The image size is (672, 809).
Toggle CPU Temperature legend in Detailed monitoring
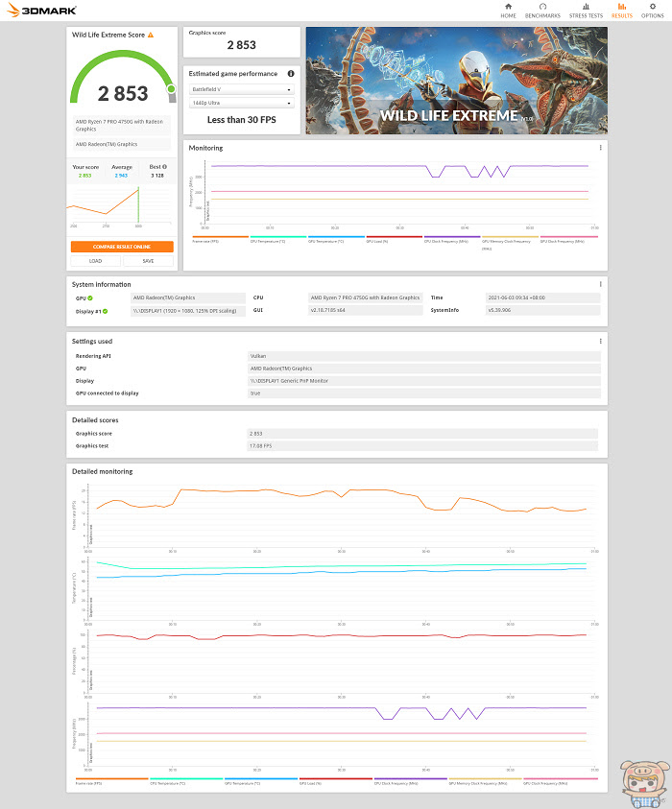pyautogui.click(x=186, y=781)
